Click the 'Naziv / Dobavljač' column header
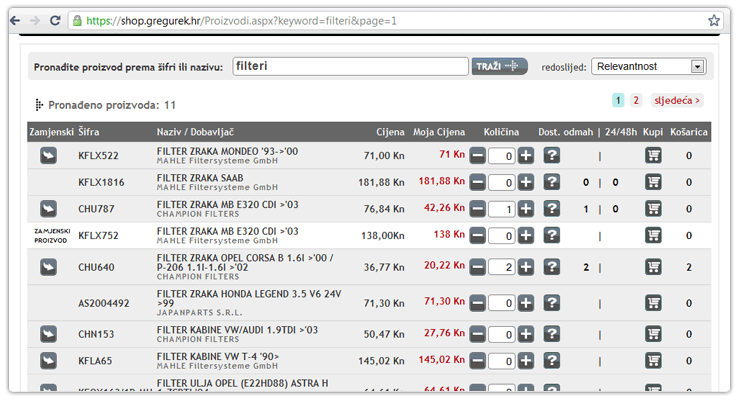Image resolution: width=740 pixels, height=400 pixels. [195, 132]
